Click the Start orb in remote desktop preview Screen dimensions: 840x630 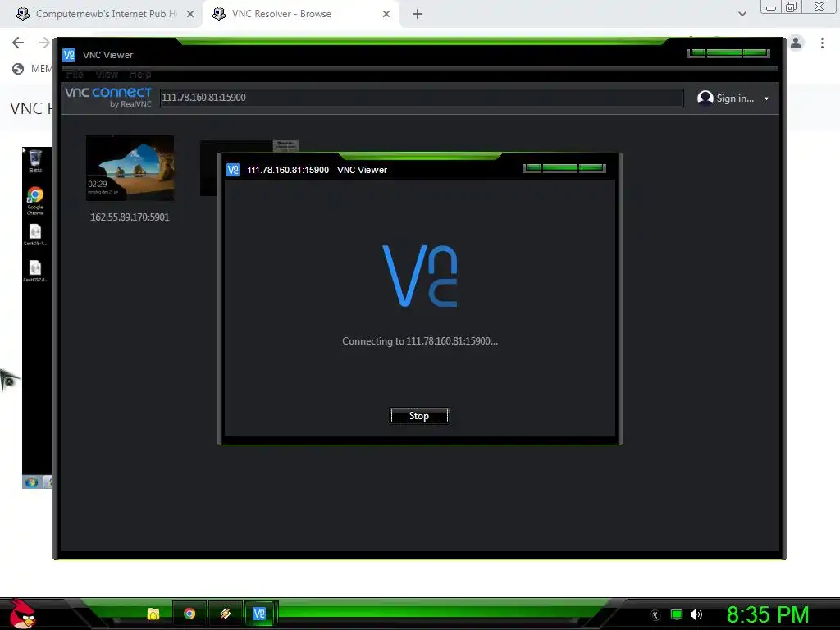31,482
